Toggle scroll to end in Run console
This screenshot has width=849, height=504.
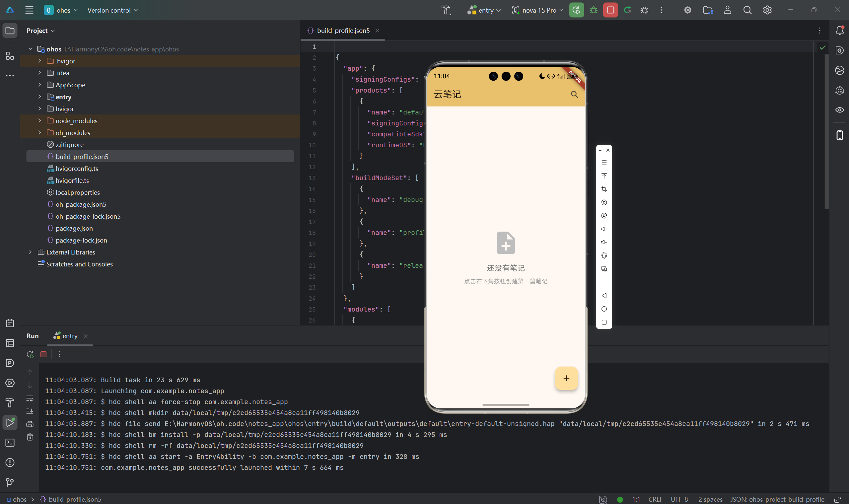pyautogui.click(x=30, y=411)
